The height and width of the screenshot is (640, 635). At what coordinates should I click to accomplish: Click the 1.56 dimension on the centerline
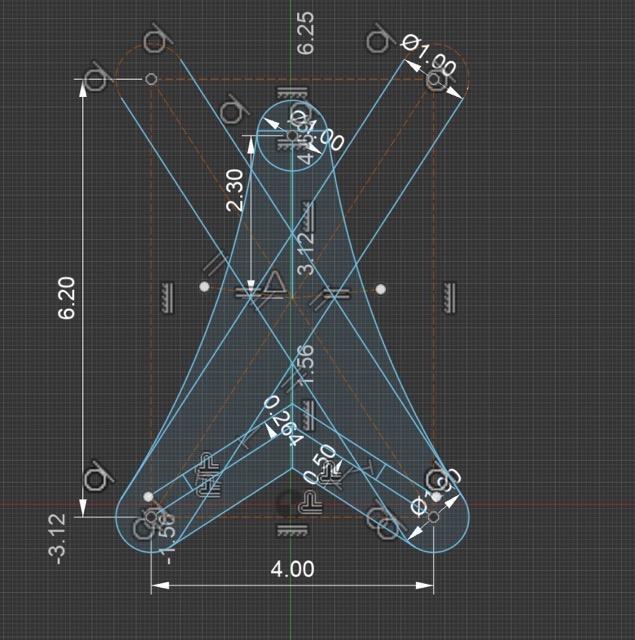pos(306,365)
